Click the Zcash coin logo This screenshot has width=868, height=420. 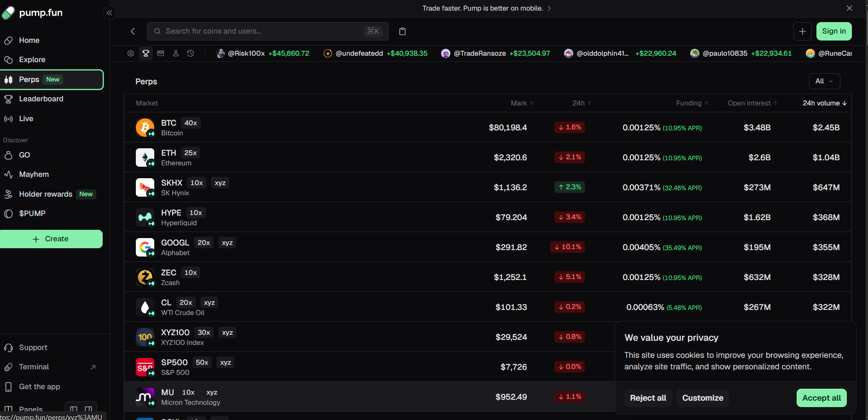pos(145,277)
